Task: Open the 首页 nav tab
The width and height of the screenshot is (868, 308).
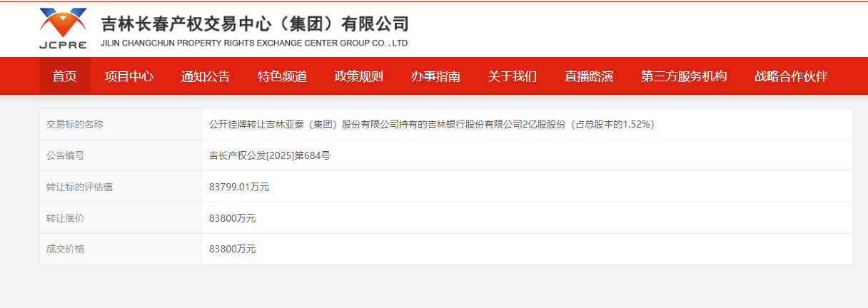Action: (65, 76)
